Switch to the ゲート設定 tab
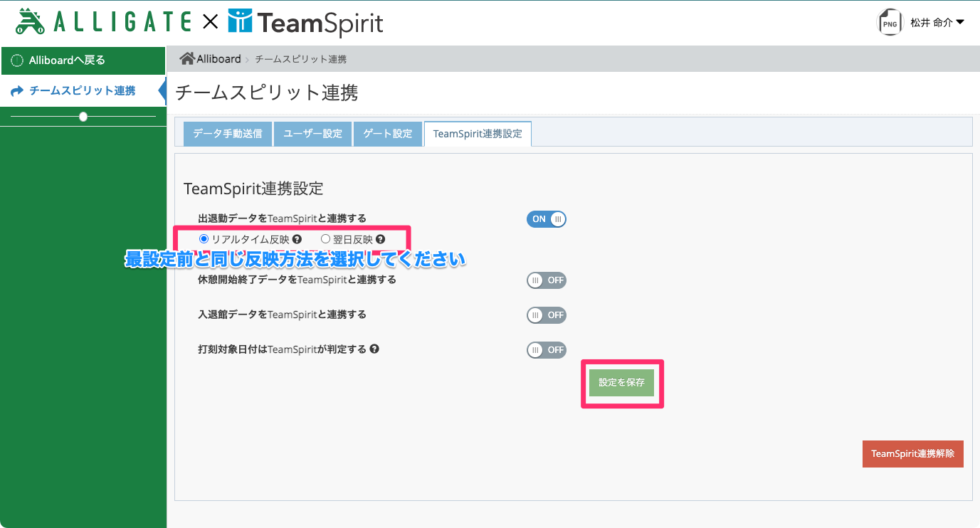Screen dimensions: 980x528 (388, 134)
